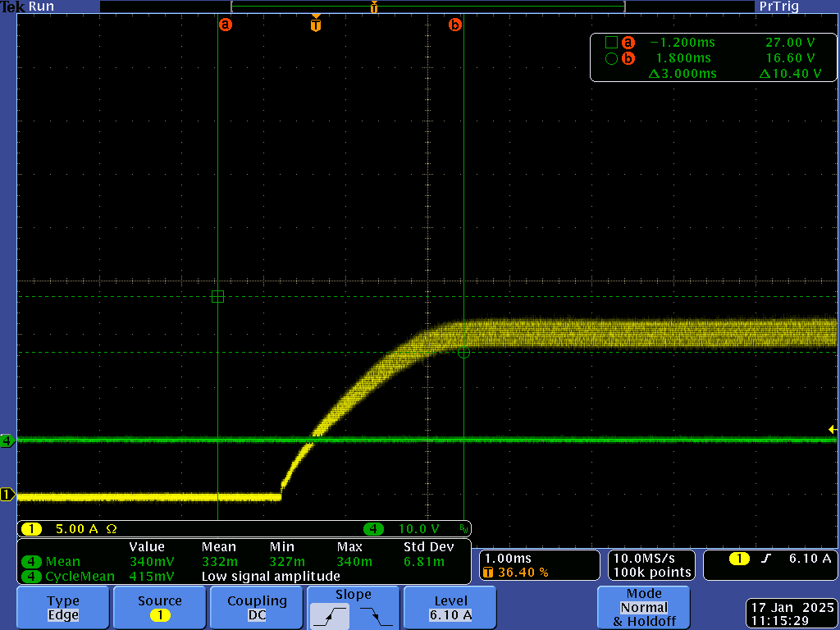Click the rising edge symbol in trigger readout

766,559
